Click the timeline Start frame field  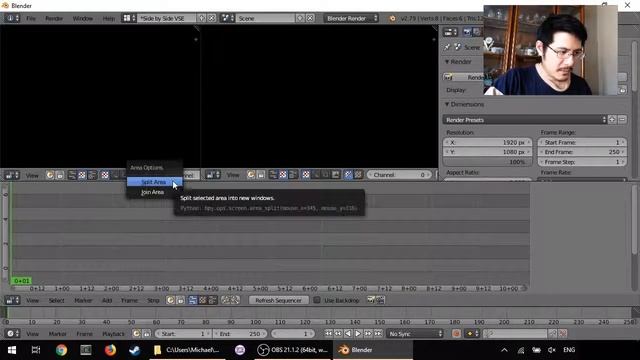[x=183, y=334]
